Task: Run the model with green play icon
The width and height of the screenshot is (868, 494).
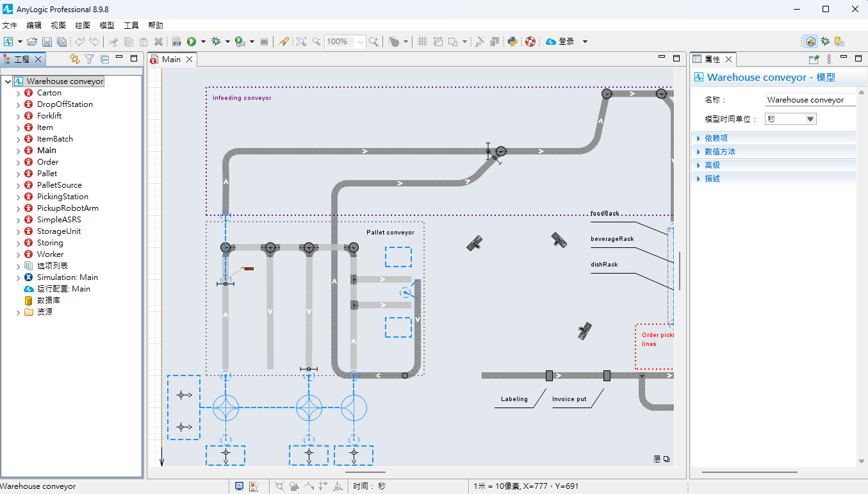Action: pos(192,42)
